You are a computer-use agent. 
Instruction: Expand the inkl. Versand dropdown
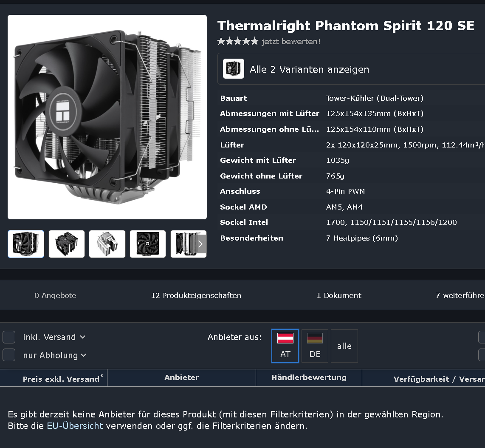54,337
